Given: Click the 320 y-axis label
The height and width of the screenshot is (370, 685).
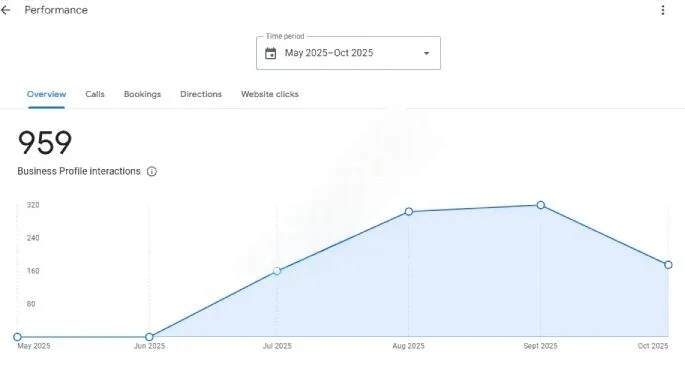Looking at the screenshot, I should coord(33,205).
